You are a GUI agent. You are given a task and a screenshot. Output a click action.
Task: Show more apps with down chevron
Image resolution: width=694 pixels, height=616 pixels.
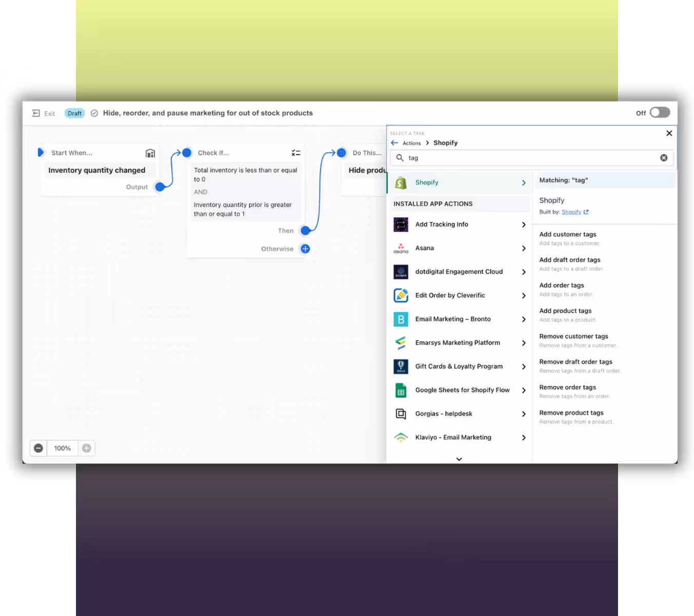459,459
